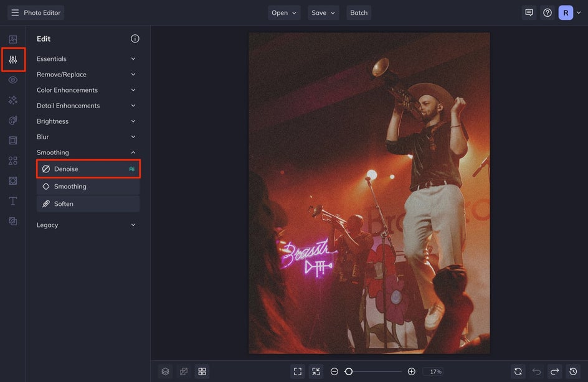
Task: Click the concert photo on canvas
Action: (x=369, y=193)
